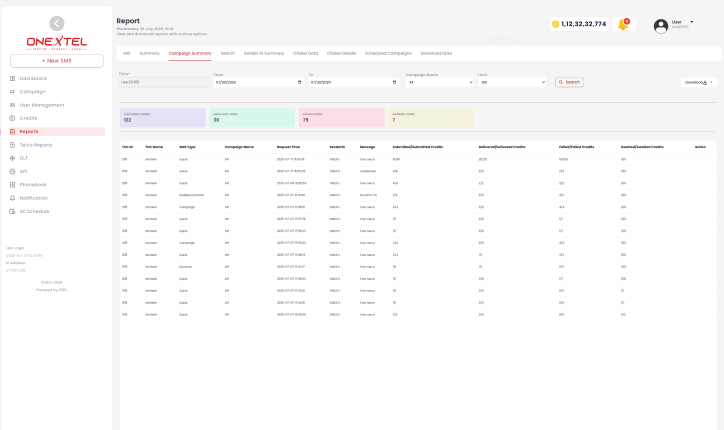This screenshot has width=724, height=430.
Task: Open the DLT sidebar item
Action: [x=24, y=158]
